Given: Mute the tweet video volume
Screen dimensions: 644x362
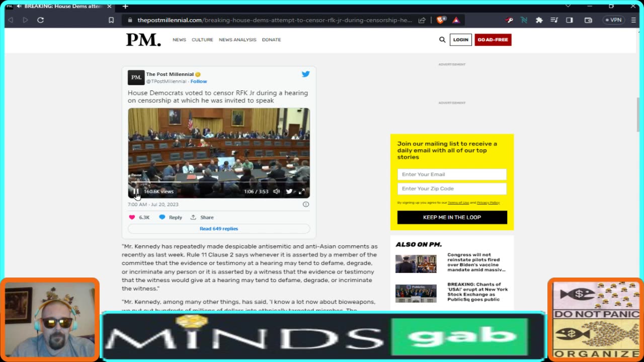Looking at the screenshot, I should coord(276,192).
